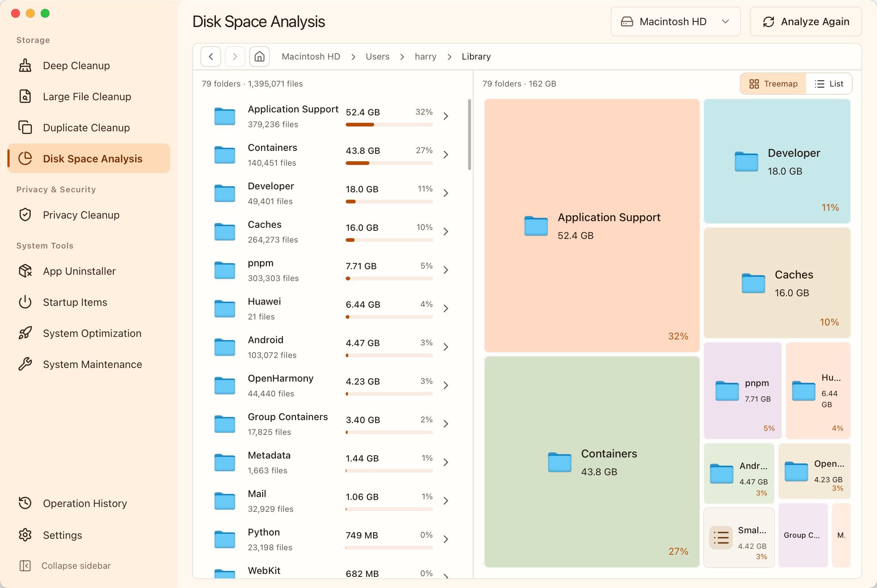Click the Containers treemap tile

[592, 462]
